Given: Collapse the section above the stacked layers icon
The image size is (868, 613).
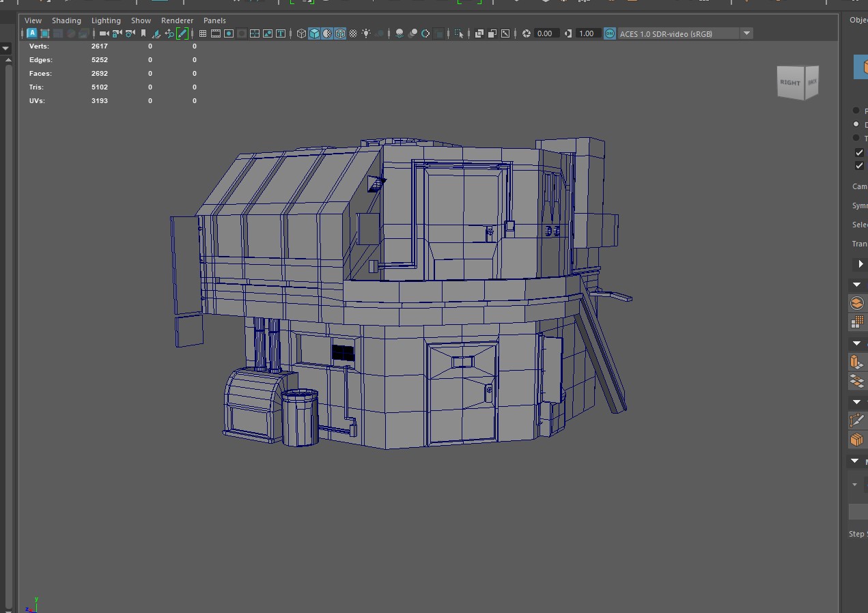Looking at the screenshot, I should (856, 285).
